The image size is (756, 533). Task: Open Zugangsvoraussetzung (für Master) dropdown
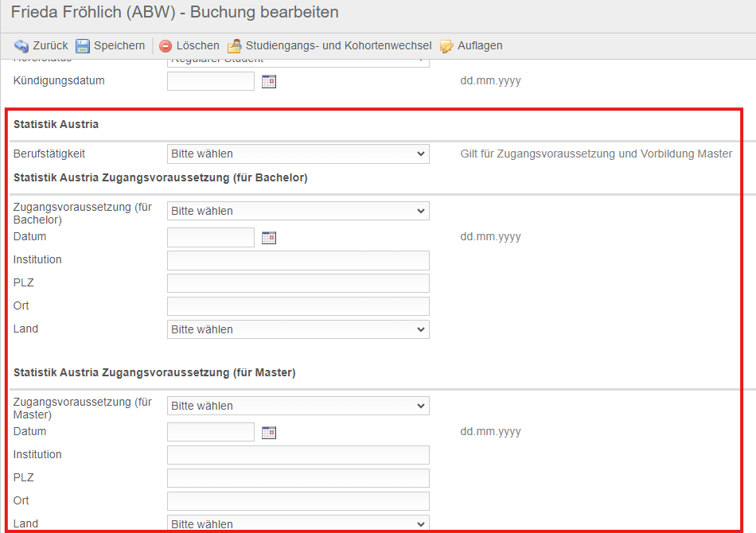tap(298, 406)
